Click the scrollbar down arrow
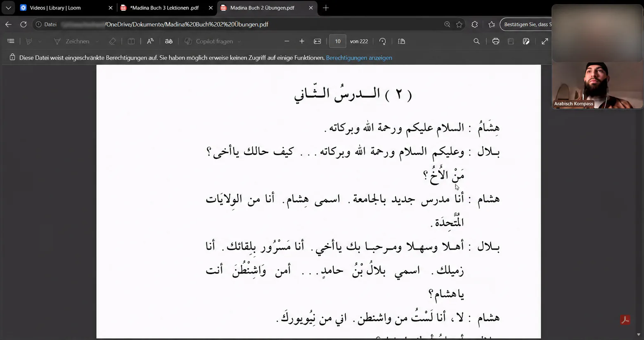644x340 pixels. [x=639, y=335]
